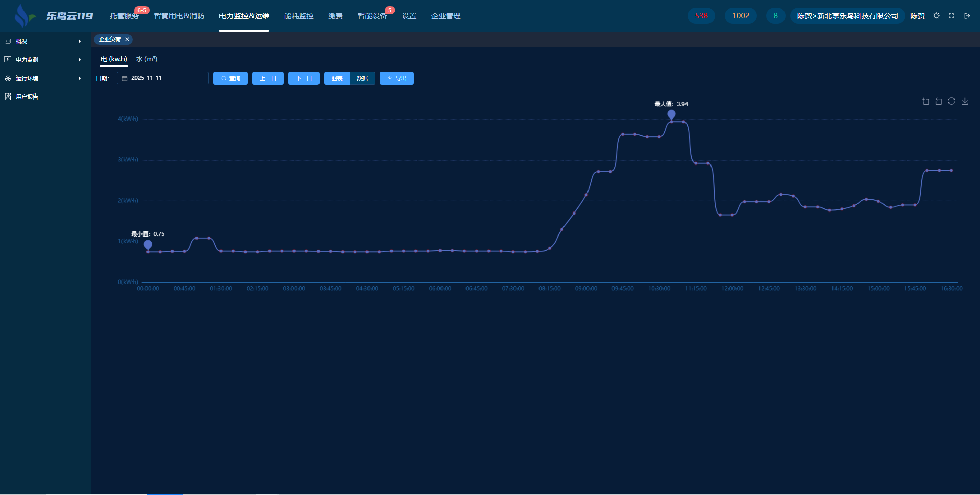Enter fullscreen mode via the header icon
This screenshot has width=980, height=495.
click(x=951, y=16)
